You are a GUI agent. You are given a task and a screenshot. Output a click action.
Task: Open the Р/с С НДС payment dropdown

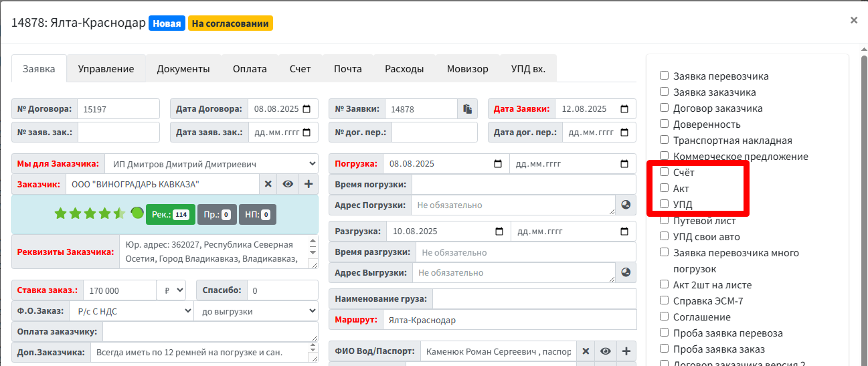[133, 311]
